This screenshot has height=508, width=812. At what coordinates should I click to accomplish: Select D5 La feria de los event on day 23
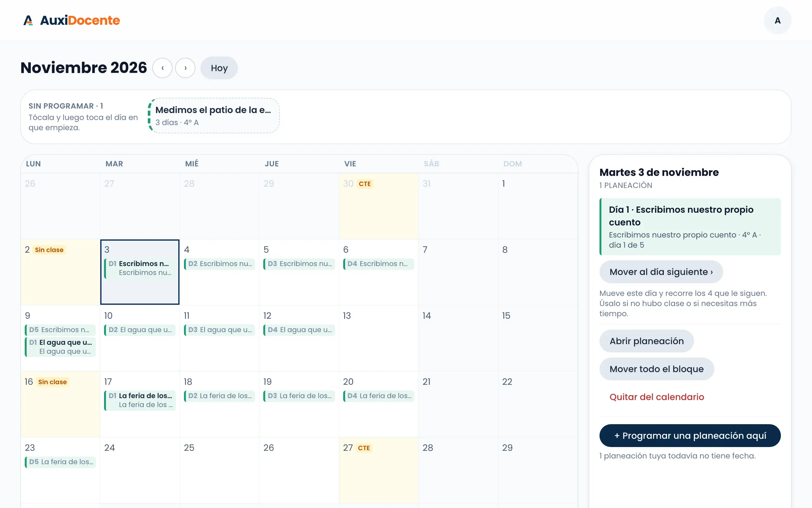click(60, 462)
